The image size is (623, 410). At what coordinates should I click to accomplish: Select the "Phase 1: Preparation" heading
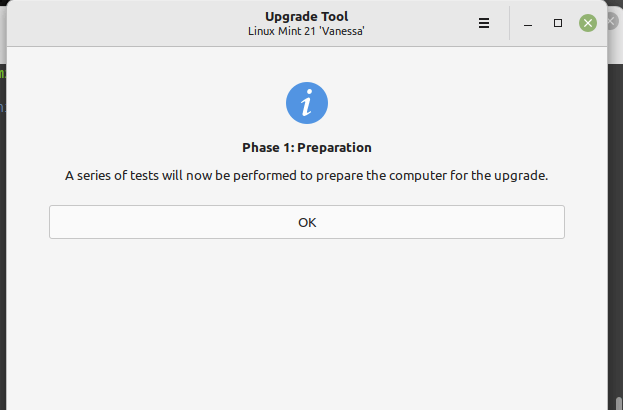pos(307,147)
